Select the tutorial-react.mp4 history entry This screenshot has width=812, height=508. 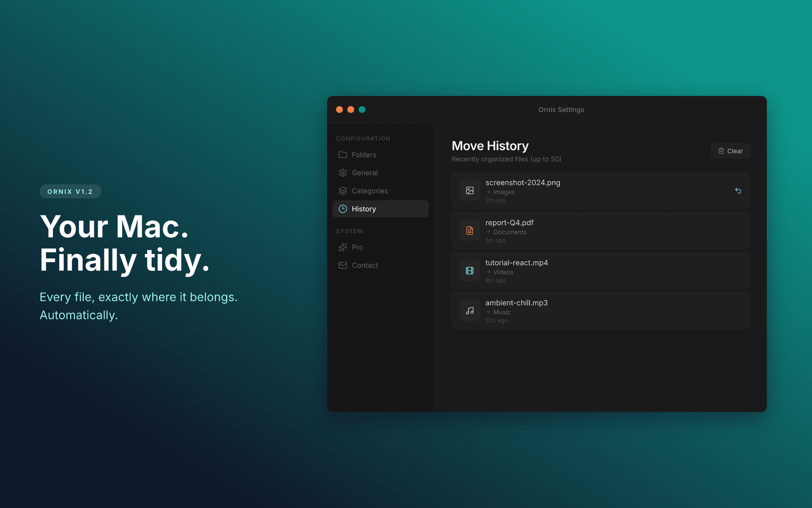point(601,271)
